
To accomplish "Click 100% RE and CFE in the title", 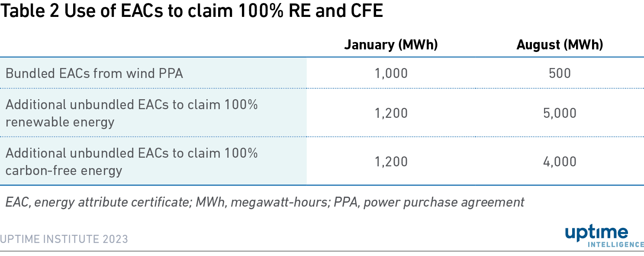I will [318, 11].
